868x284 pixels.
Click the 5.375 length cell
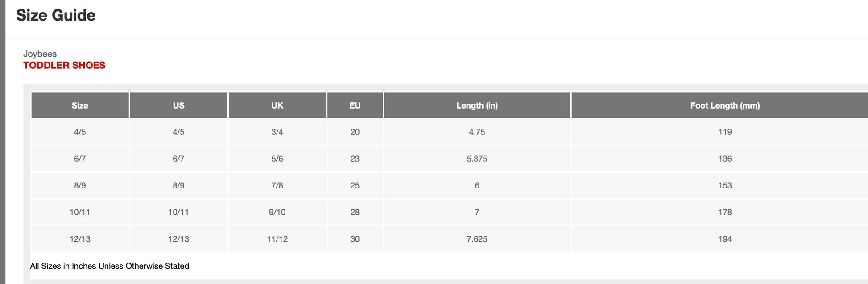click(477, 159)
